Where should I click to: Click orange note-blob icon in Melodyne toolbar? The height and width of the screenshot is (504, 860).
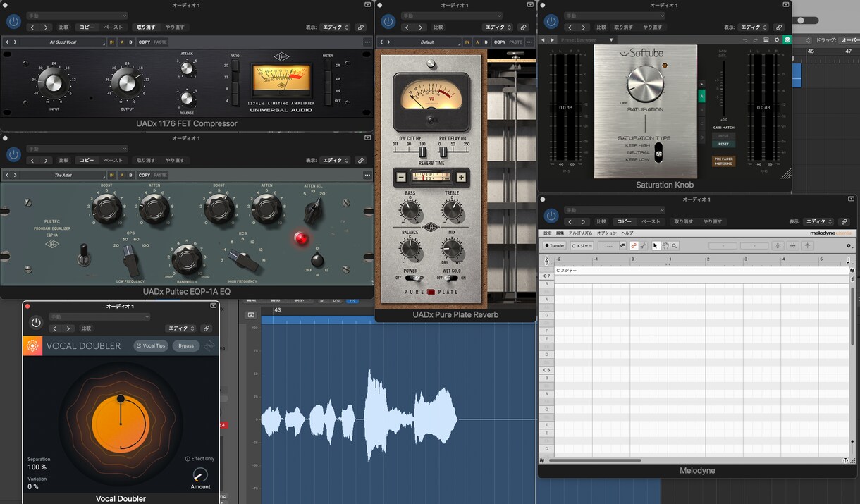(634, 245)
